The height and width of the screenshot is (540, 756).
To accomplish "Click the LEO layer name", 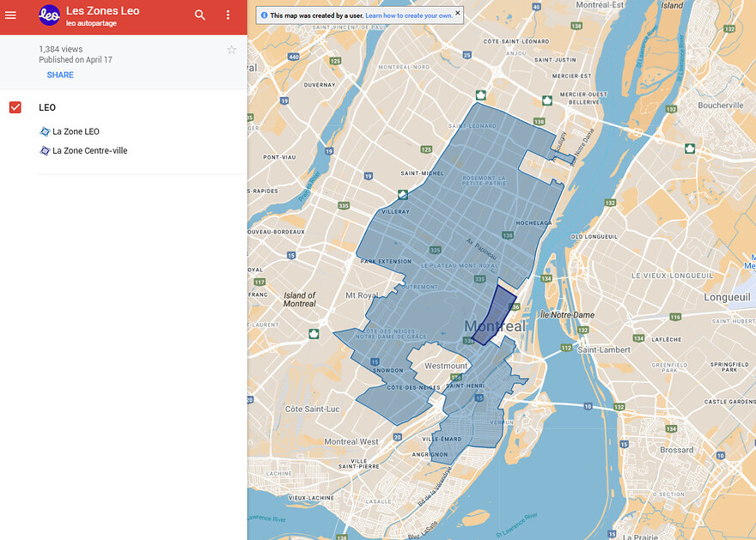I will tap(47, 107).
